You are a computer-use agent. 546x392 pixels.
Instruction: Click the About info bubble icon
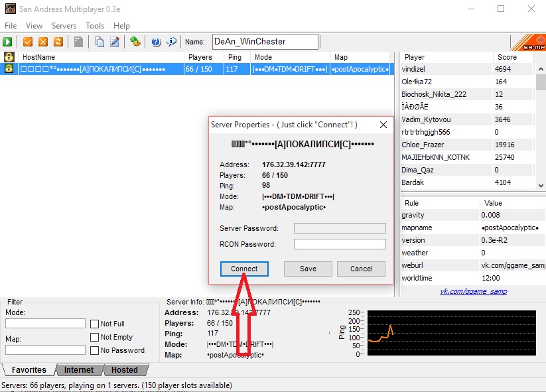171,42
